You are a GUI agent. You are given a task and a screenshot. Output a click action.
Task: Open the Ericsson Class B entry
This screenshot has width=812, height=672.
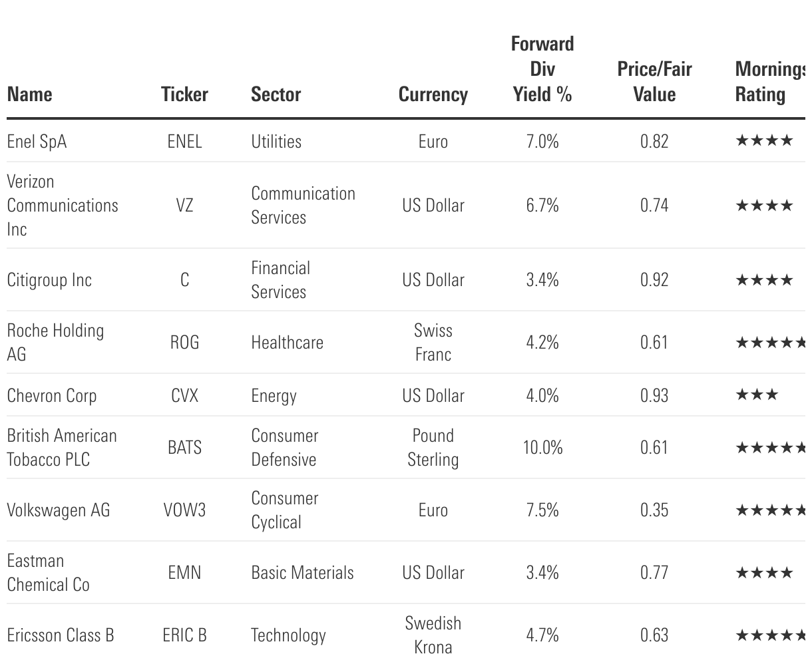pyautogui.click(x=61, y=635)
